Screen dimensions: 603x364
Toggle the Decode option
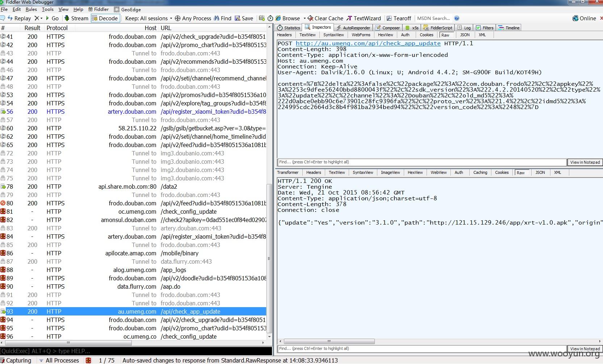click(105, 18)
